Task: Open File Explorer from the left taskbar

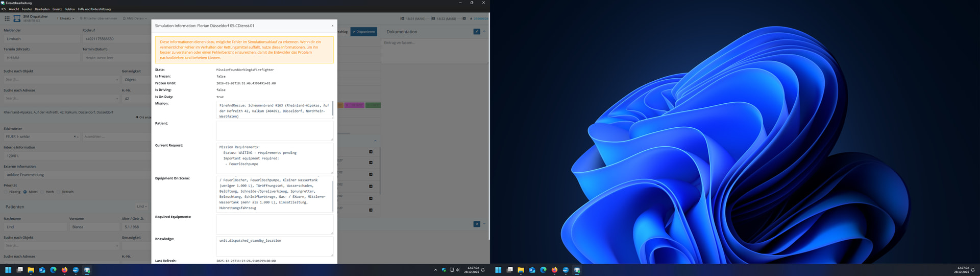Action: 31,270
